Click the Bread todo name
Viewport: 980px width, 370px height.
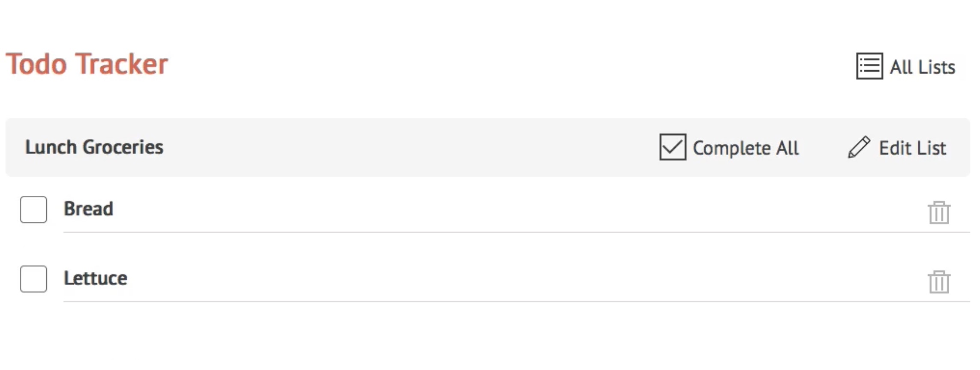pyautogui.click(x=88, y=209)
